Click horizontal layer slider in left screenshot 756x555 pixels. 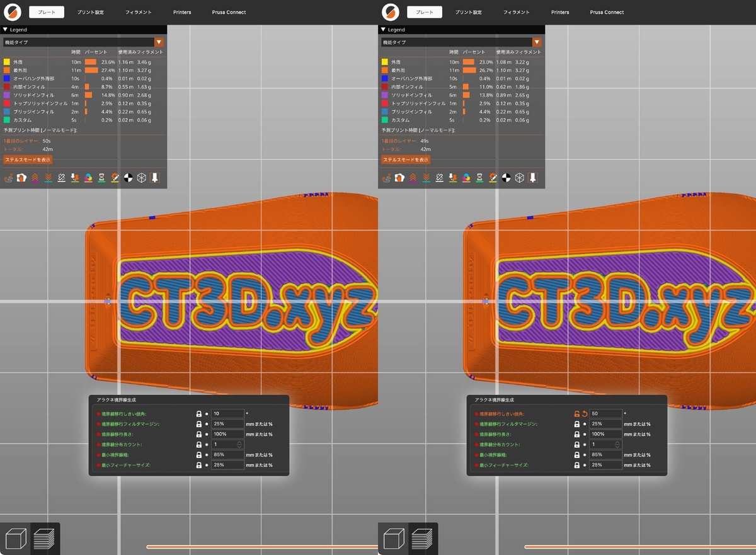pos(261,547)
